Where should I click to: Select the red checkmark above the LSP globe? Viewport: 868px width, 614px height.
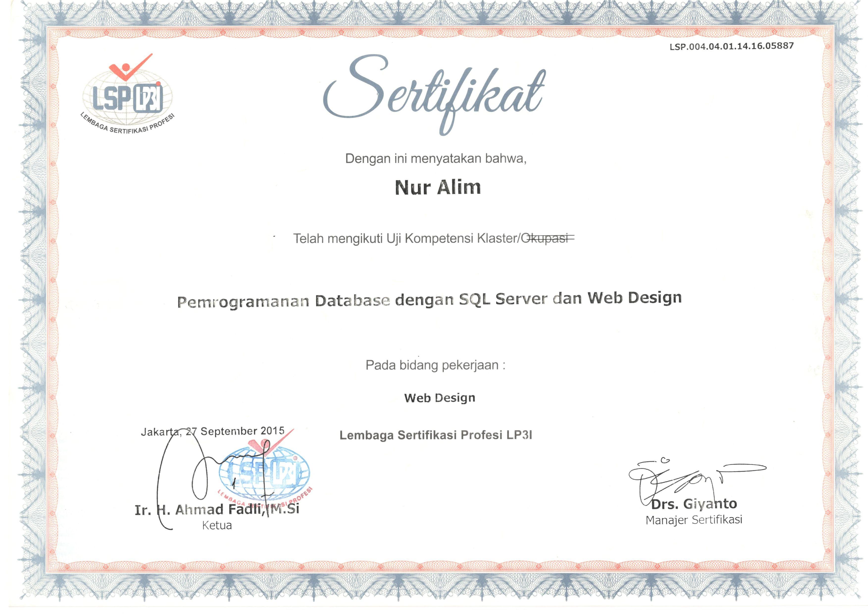125,70
